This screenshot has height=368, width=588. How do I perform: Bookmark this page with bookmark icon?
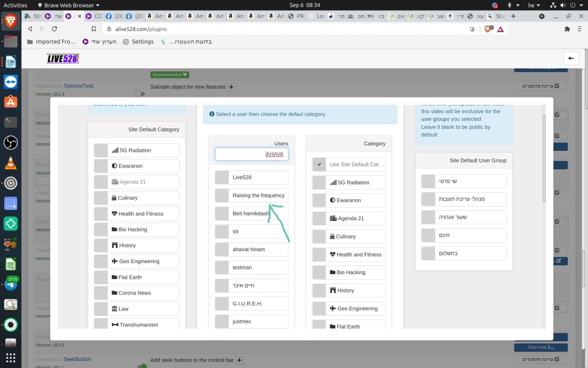[94, 29]
